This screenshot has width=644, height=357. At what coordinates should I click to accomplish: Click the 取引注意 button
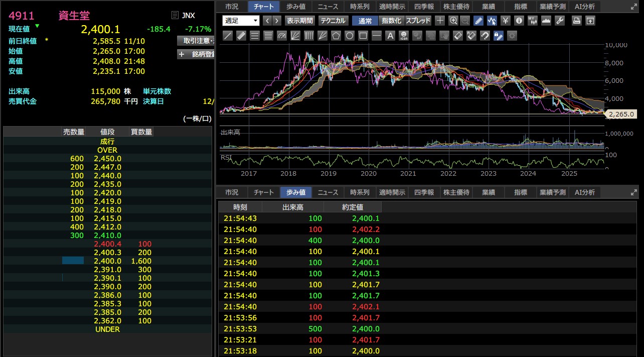pos(196,41)
